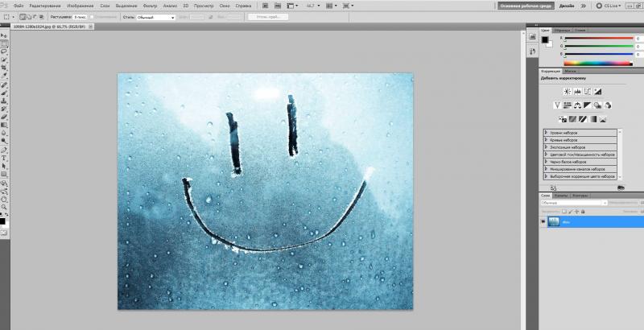Switch to the Образцы tab
The height and width of the screenshot is (330, 644).
point(562,31)
